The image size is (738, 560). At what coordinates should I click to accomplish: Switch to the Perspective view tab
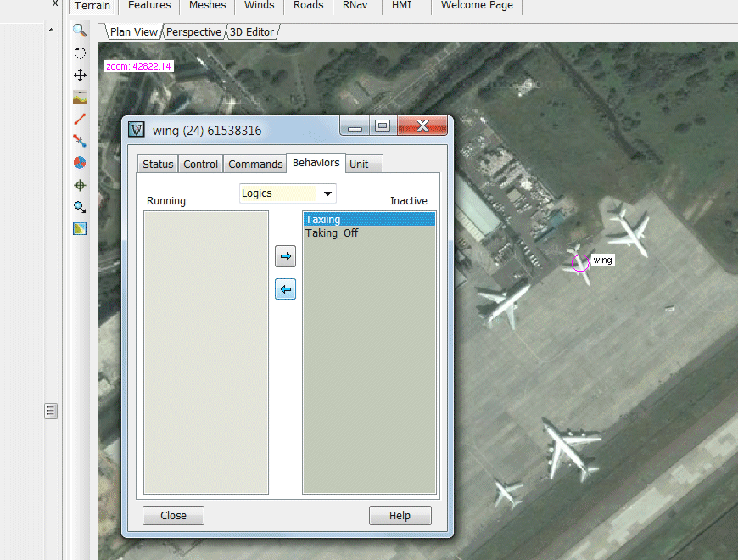(x=193, y=32)
